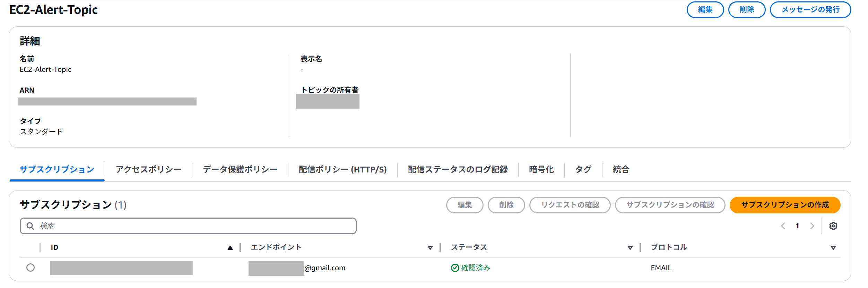This screenshot has height=288, width=868.
Task: Click the topic's 削除 button at top
Action: pos(747,10)
